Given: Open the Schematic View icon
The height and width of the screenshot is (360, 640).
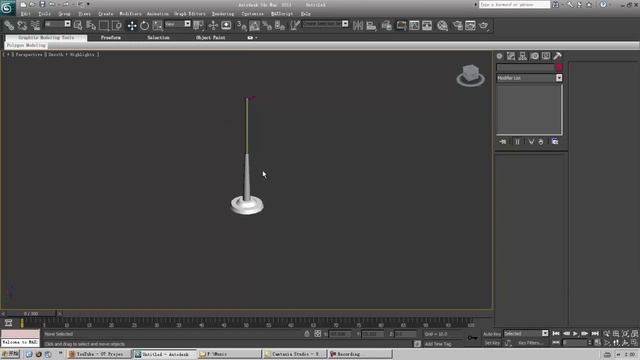Looking at the screenshot, I should 427,26.
